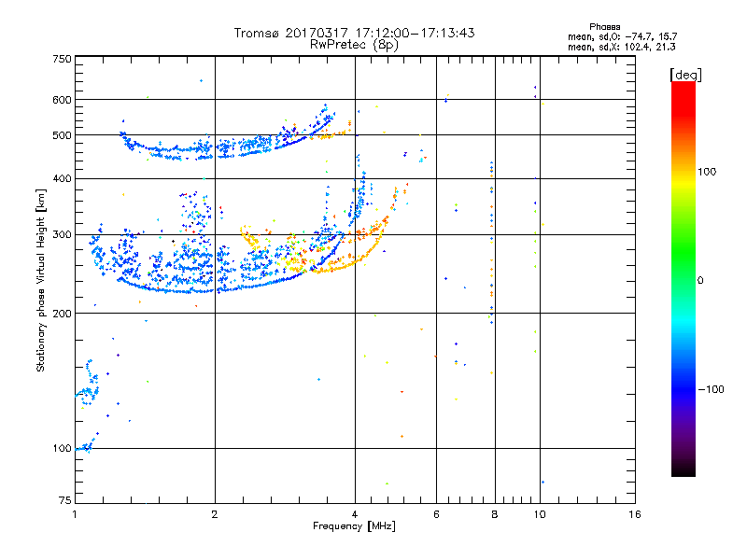The height and width of the screenshot is (560, 747).
Task: Click the y-axis tick label '500'
Action: [x=62, y=135]
